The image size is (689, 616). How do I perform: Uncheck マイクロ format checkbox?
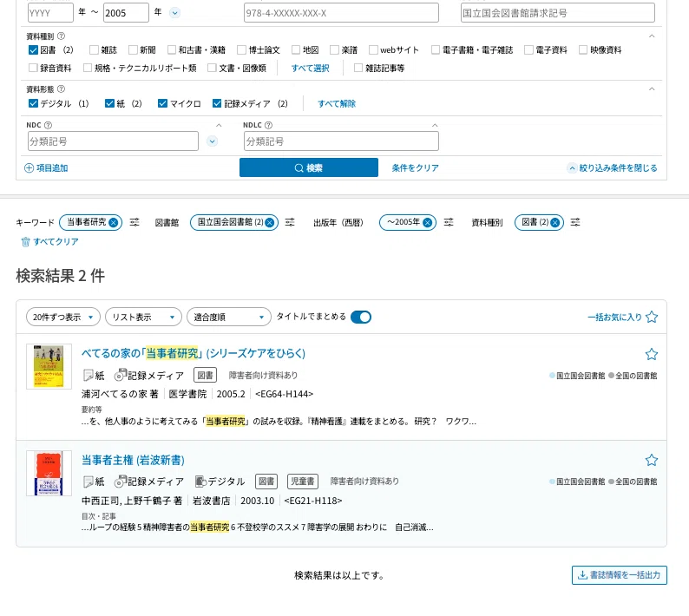(x=162, y=103)
